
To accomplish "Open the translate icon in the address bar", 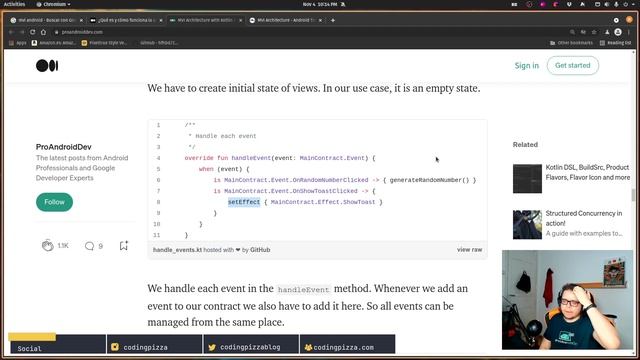I will [x=583, y=32].
